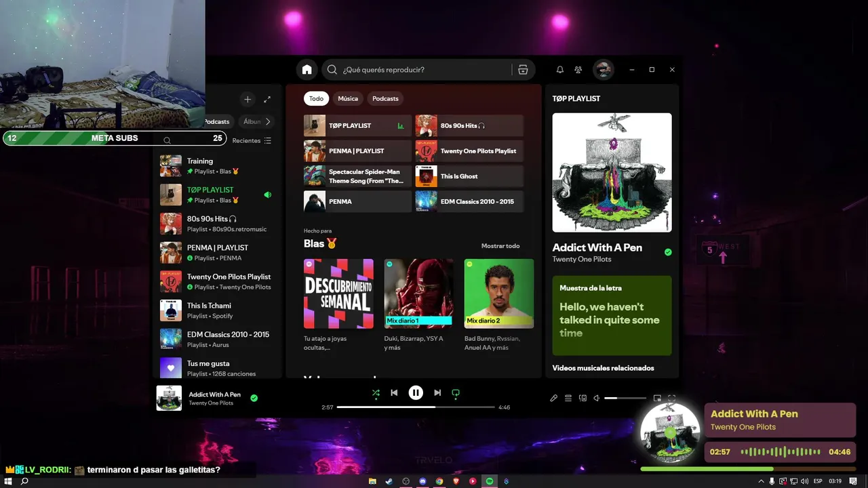Open the Training playlist in sidebar
The image size is (868, 488).
(x=216, y=166)
